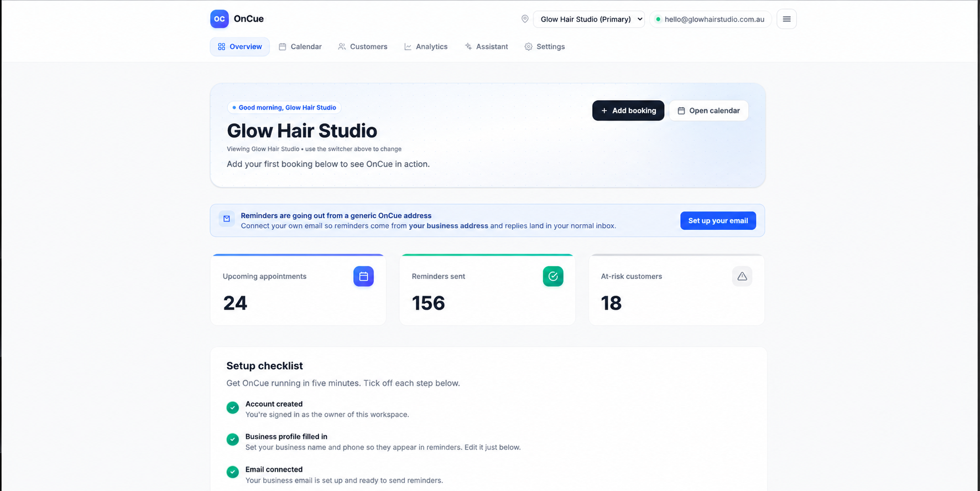Viewport: 980px width, 491px height.
Task: Click the Add booking button
Action: click(x=628, y=111)
